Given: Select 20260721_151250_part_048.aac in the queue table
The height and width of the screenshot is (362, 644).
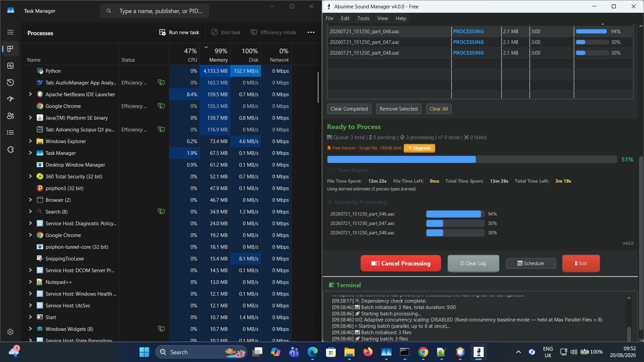Looking at the screenshot, I should point(364,53).
